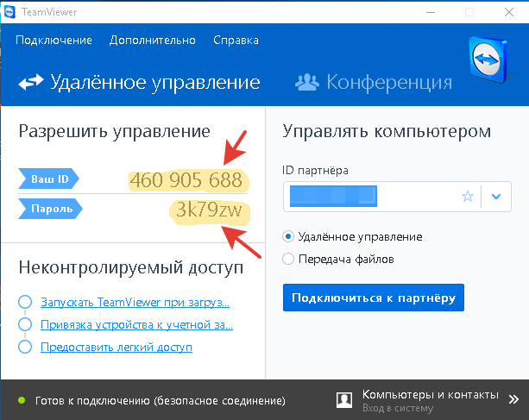Viewport: 529px width, 420px height.
Task: Minimize the TeamViewer window
Action: pyautogui.click(x=431, y=12)
